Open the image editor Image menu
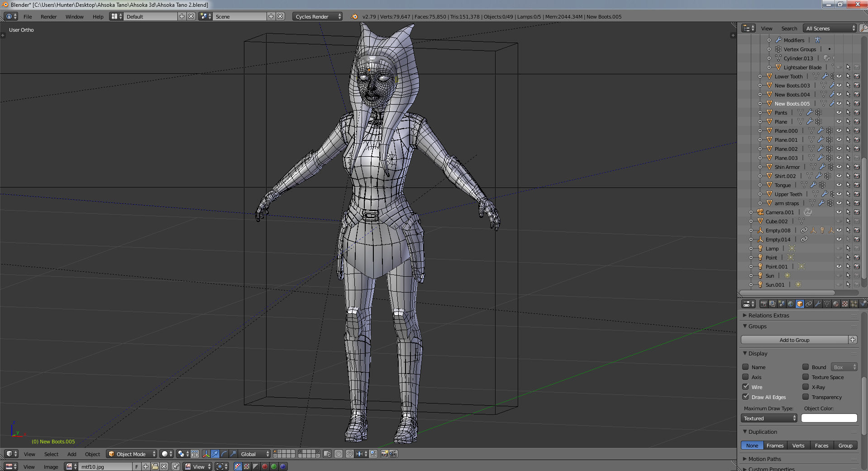The image size is (868, 471). [51, 466]
